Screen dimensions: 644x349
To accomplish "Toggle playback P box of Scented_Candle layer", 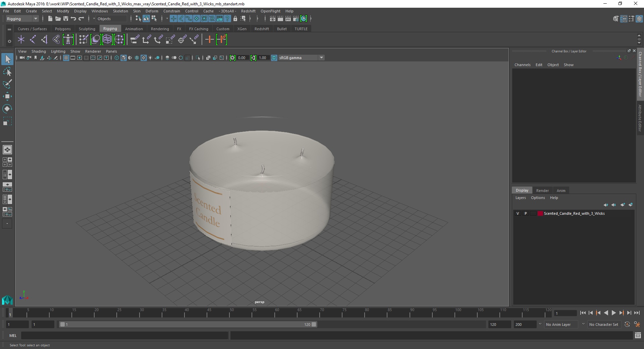I will pyautogui.click(x=526, y=213).
